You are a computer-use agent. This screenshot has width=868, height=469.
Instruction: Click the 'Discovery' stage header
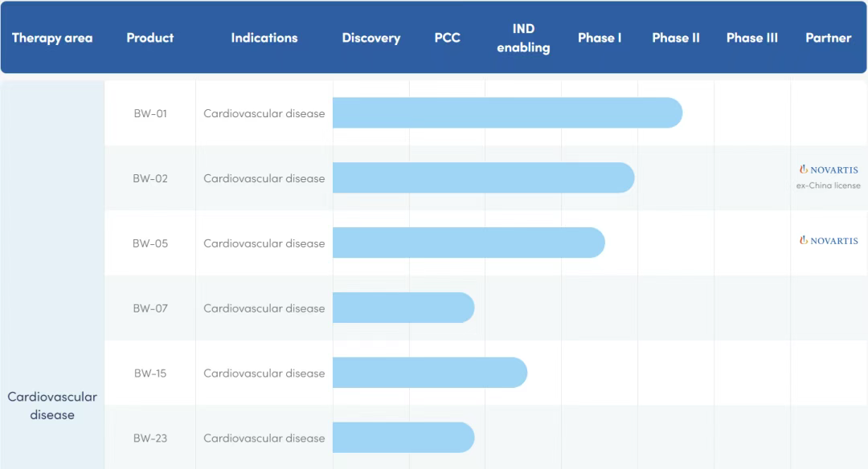[x=371, y=38]
